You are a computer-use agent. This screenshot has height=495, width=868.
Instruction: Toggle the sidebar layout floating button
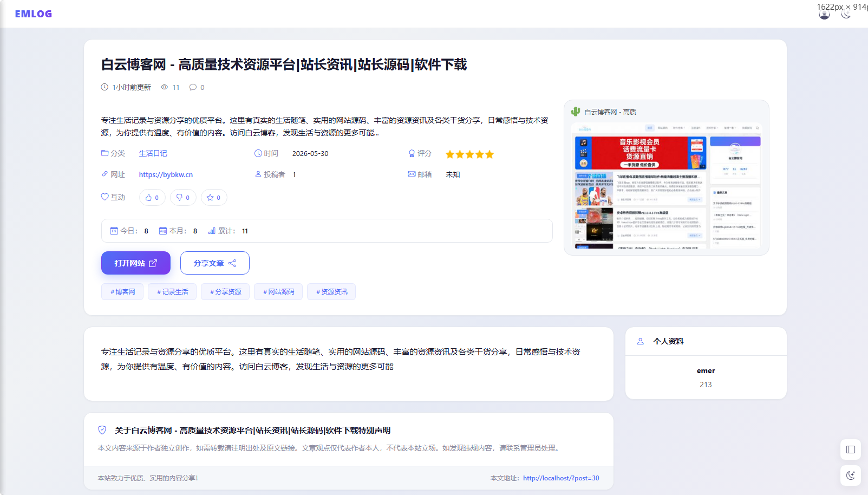point(851,450)
